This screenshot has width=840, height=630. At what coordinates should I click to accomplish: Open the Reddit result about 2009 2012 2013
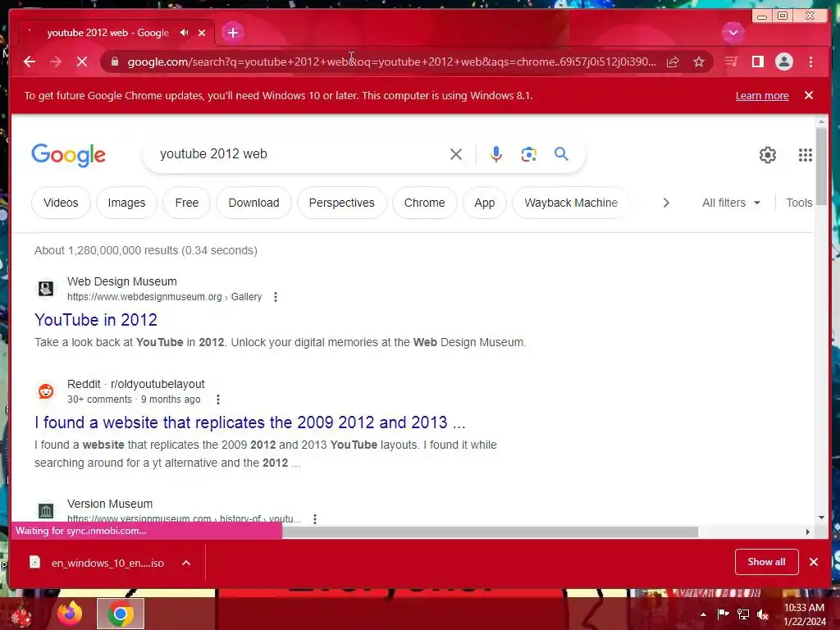[x=249, y=422]
